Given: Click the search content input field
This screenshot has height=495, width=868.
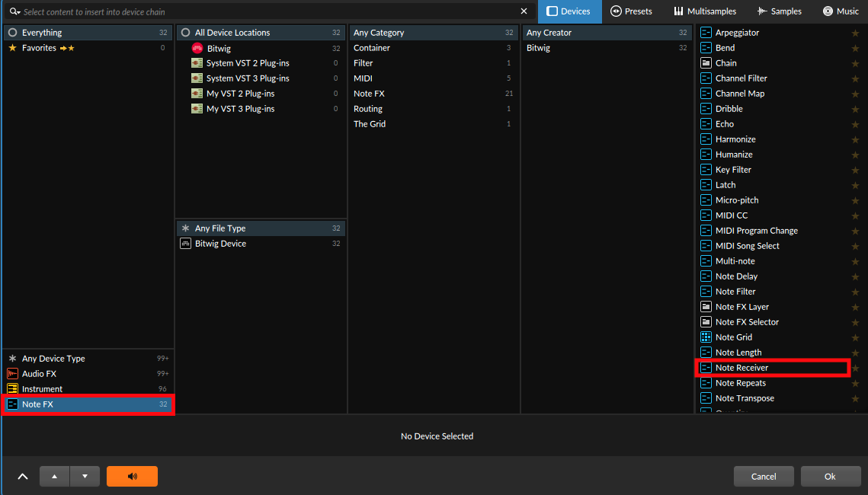Looking at the screenshot, I should (268, 11).
